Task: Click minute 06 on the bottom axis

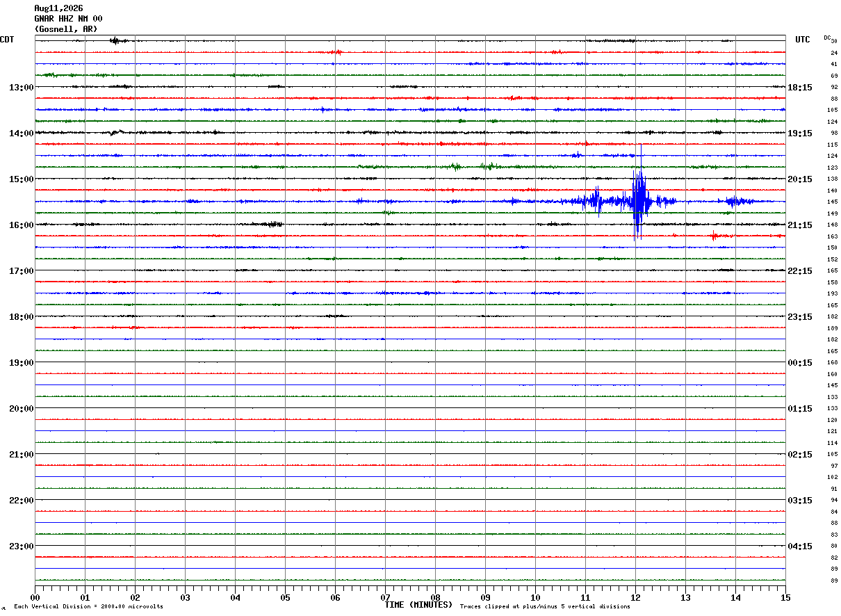Action: [335, 597]
